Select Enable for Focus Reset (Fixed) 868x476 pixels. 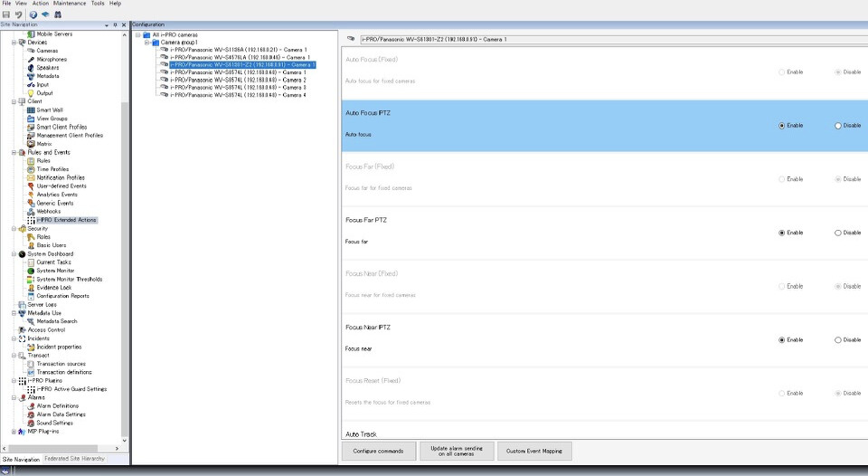781,393
